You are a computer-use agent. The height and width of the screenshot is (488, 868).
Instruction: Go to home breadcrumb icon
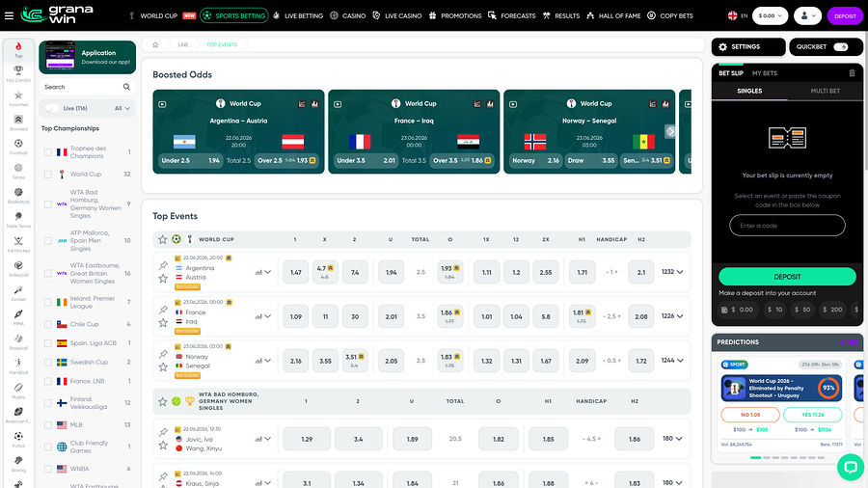(155, 44)
